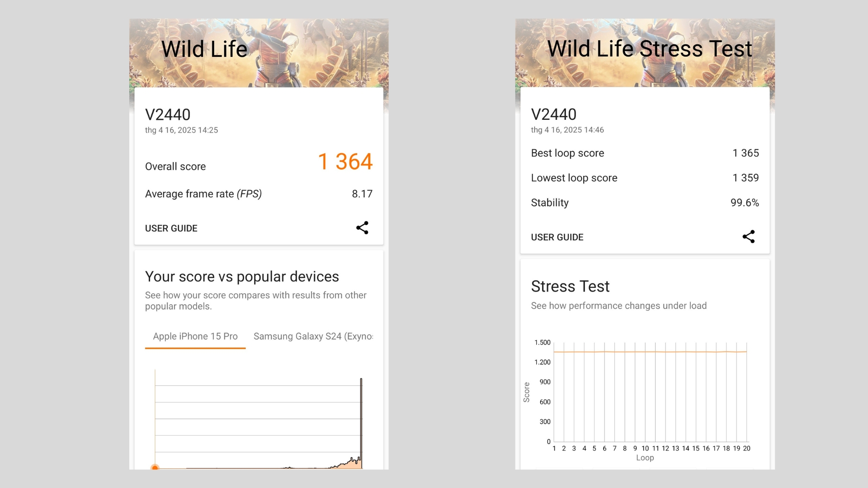Click the Wild Life Stress Test banner title

[650, 49]
